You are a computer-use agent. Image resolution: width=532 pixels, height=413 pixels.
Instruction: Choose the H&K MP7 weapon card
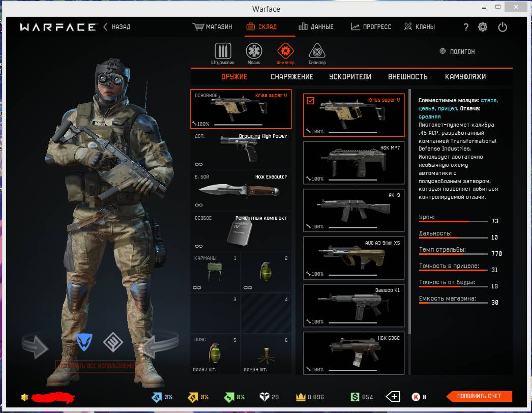(353, 163)
